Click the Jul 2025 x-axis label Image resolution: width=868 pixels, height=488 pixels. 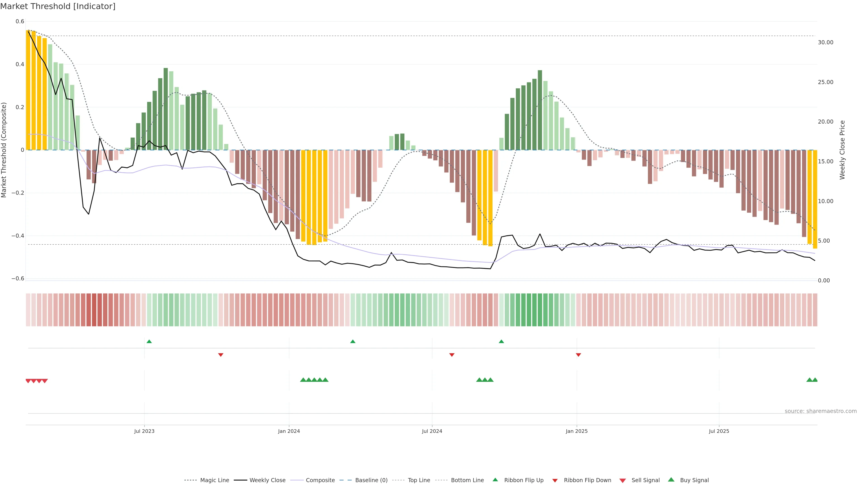tap(719, 431)
